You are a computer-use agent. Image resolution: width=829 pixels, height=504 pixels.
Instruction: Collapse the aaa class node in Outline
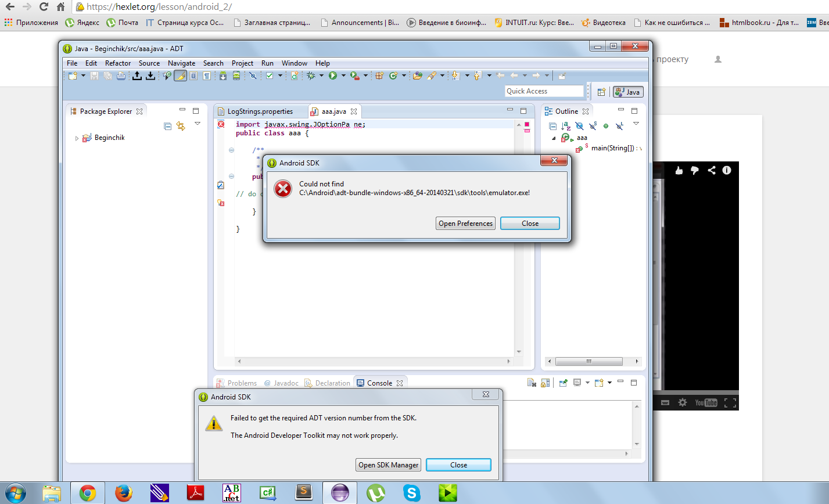tap(554, 138)
